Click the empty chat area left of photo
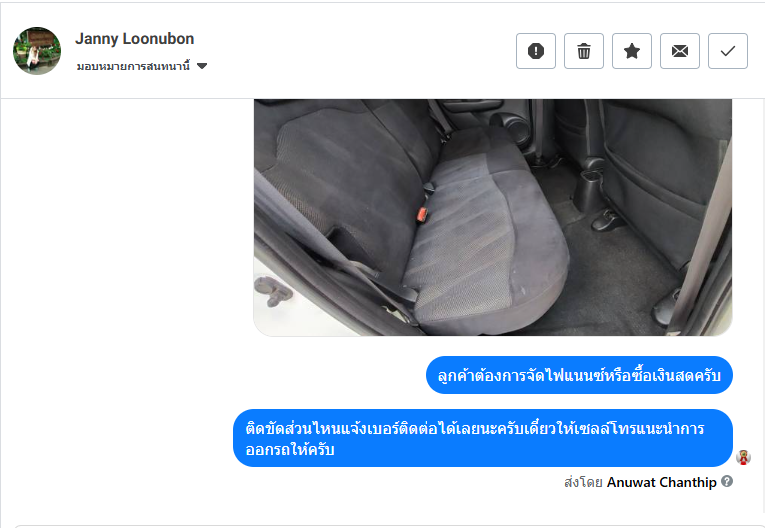Viewport: 765px width, 528px height. tap(127, 220)
